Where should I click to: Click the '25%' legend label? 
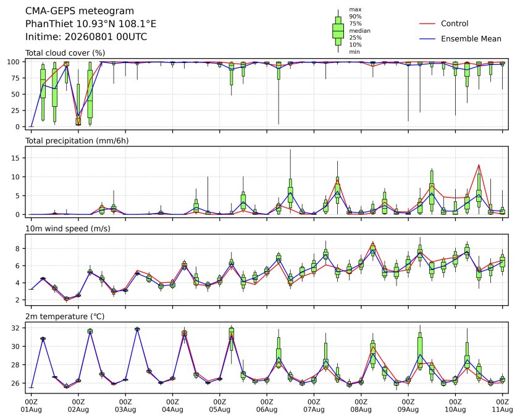pos(355,38)
